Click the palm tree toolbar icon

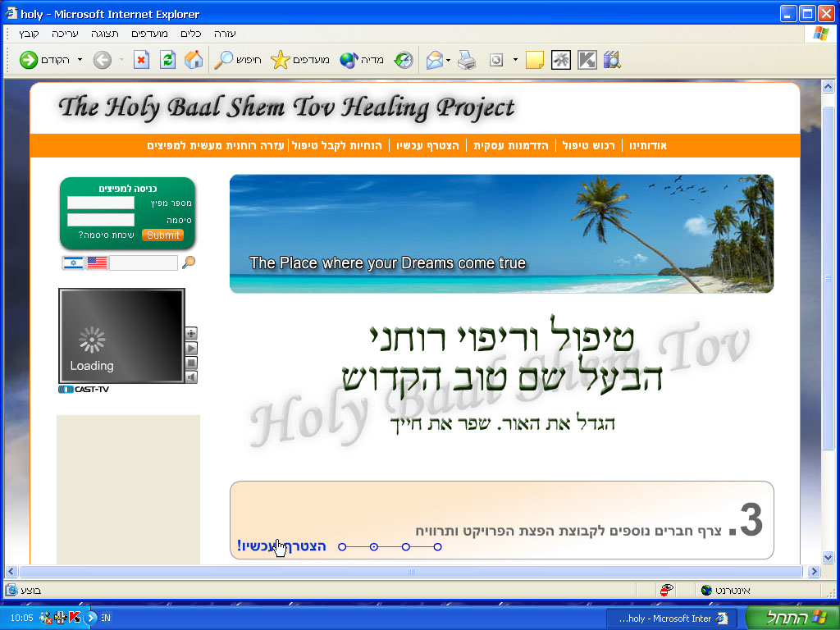point(561,60)
